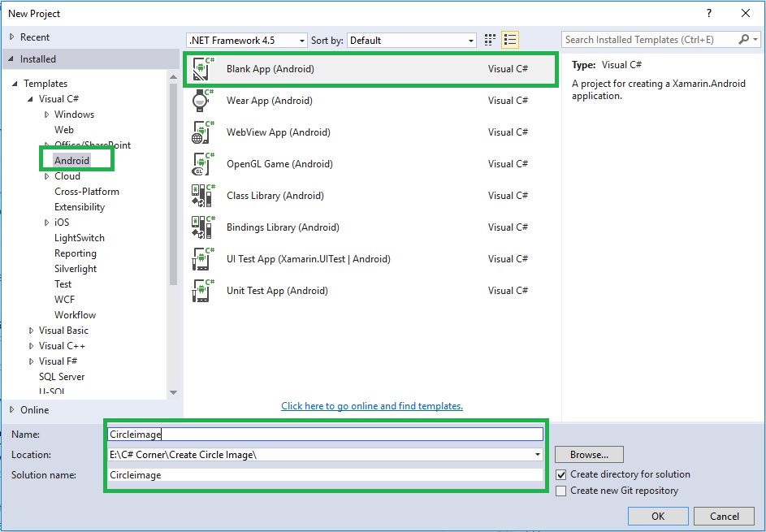Select the Workflow template category
Viewport: 766px width, 532px height.
tap(76, 315)
